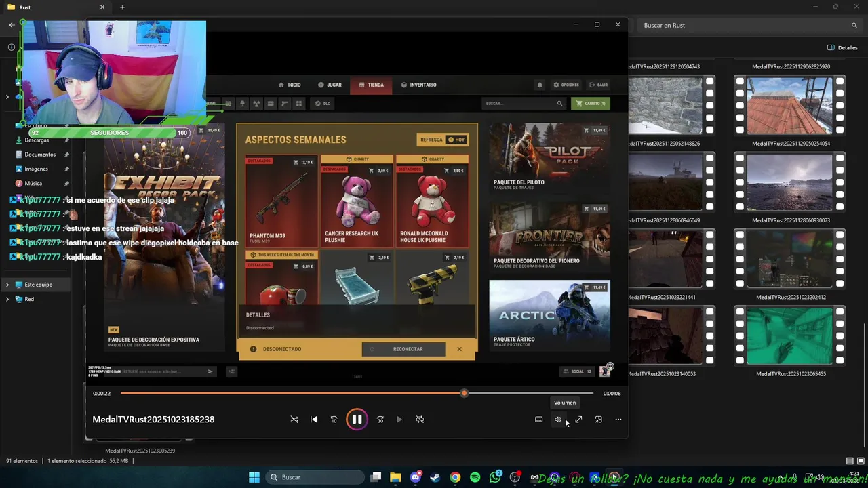Image resolution: width=868 pixels, height=488 pixels.
Task: Click the green CARRITO (1) button
Action: 590,104
